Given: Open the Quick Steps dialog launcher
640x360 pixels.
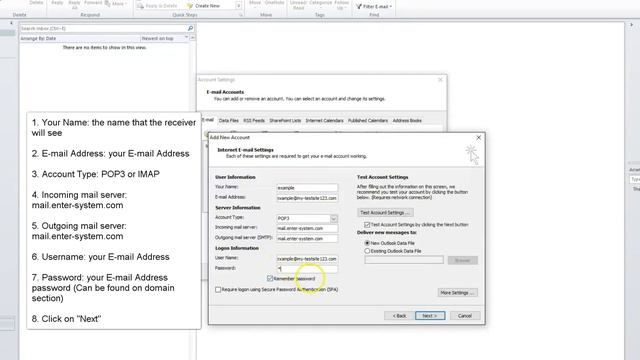Looking at the screenshot, I should 241,15.
